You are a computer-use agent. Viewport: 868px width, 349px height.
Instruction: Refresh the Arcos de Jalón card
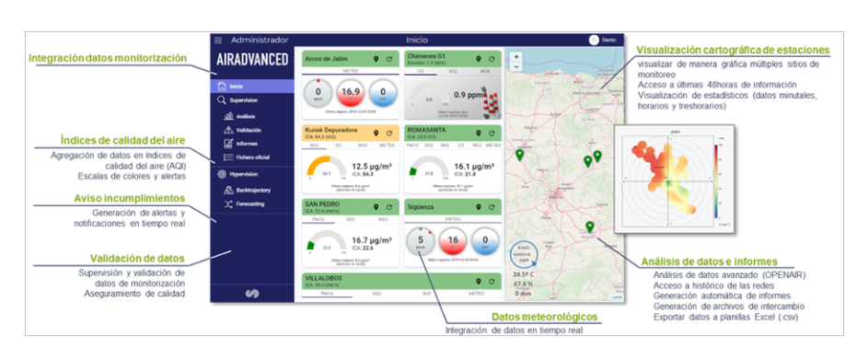click(389, 59)
